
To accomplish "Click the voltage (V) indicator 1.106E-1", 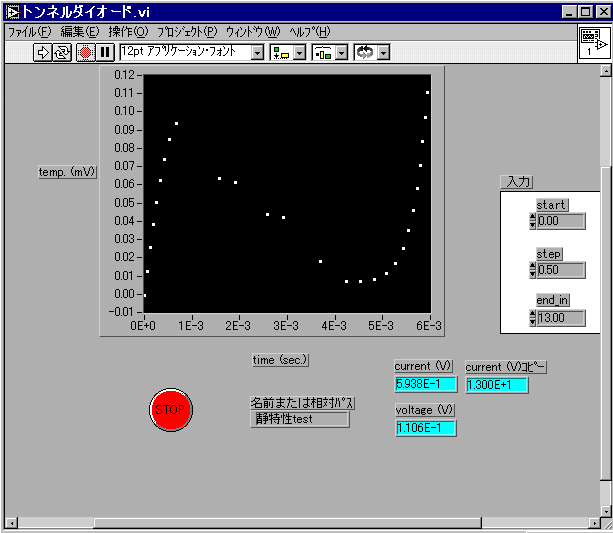I will (426, 428).
